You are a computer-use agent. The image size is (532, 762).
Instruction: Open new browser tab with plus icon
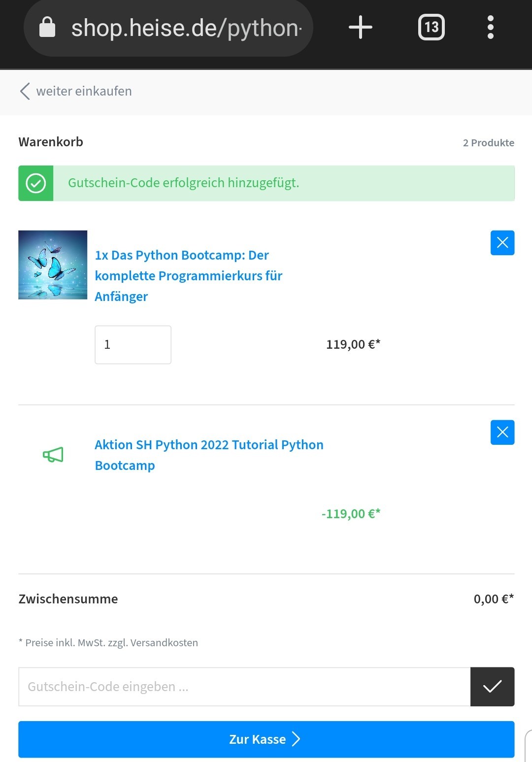click(361, 27)
